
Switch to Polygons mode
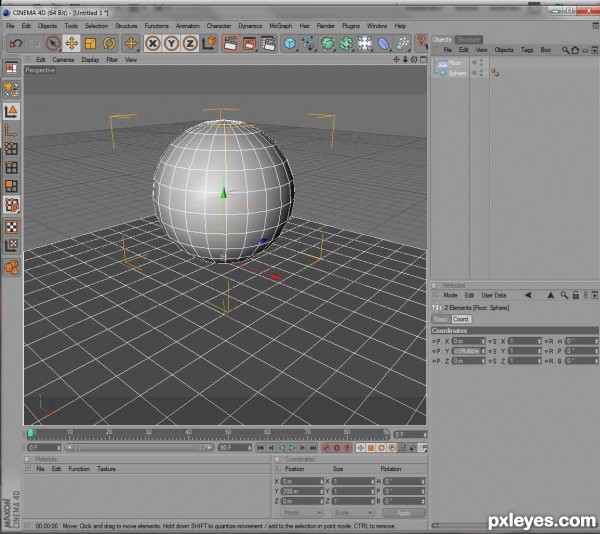[11, 186]
